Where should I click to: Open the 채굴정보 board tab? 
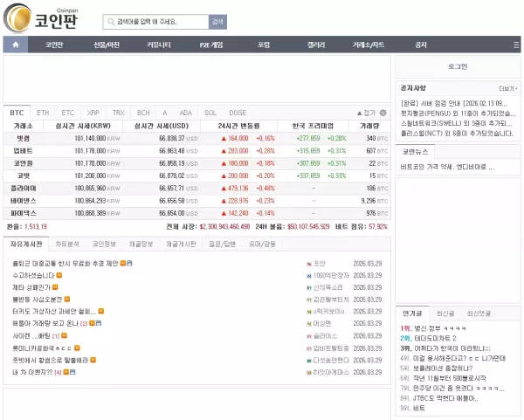pyautogui.click(x=141, y=244)
